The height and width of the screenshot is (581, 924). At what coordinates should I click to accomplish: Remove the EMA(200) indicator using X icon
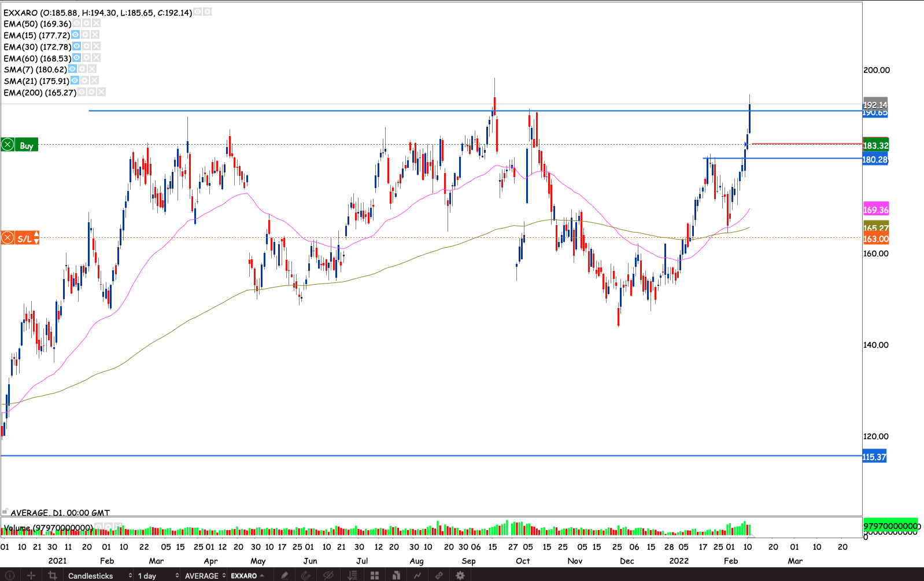click(101, 93)
